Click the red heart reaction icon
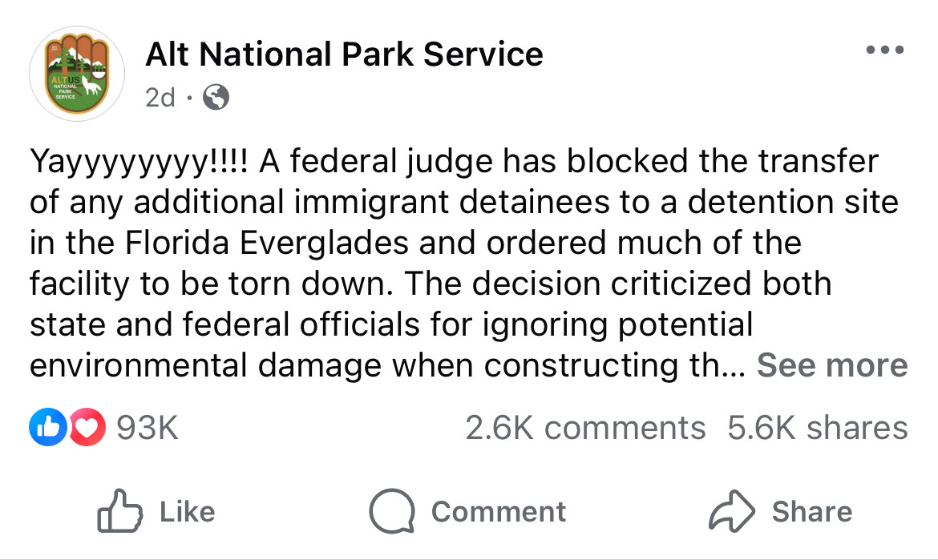This screenshot has height=560, width=938. coord(87,427)
